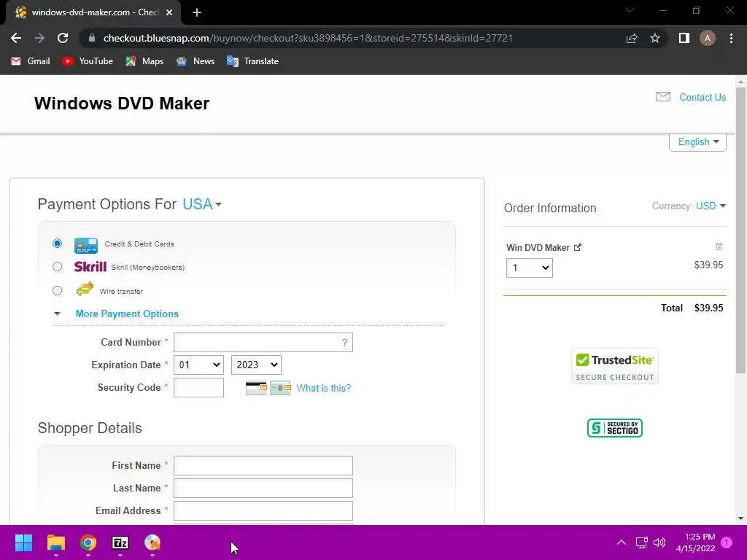747x560 pixels.
Task: Remove Win DVD Maker with trash icon
Action: click(719, 246)
